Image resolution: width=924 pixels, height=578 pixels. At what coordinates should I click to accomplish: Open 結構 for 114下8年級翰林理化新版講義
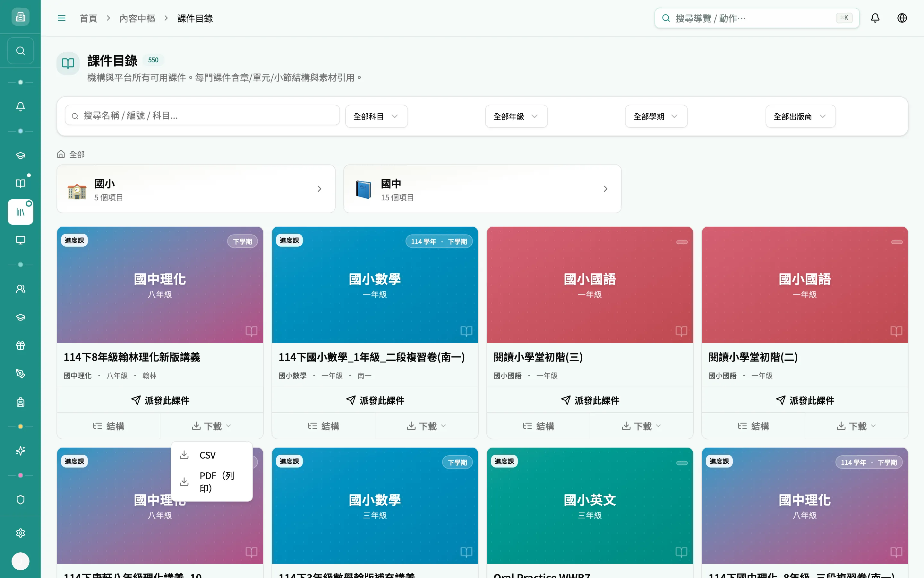108,426
